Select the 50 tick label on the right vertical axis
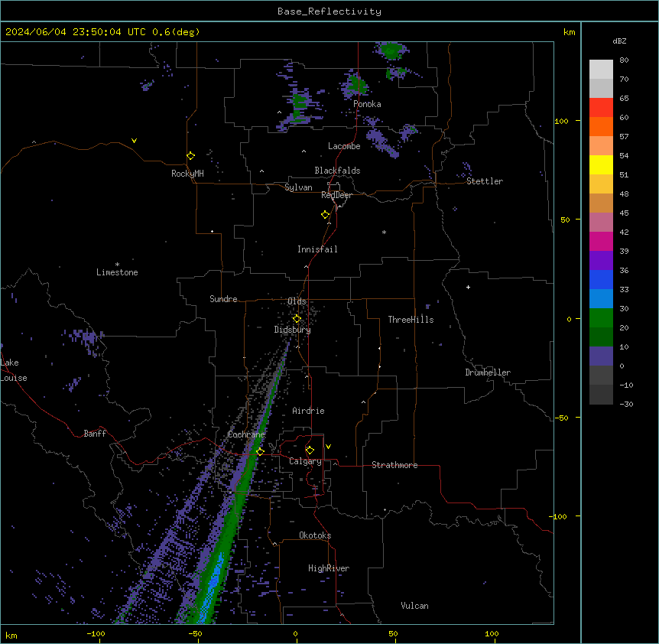 pos(565,220)
